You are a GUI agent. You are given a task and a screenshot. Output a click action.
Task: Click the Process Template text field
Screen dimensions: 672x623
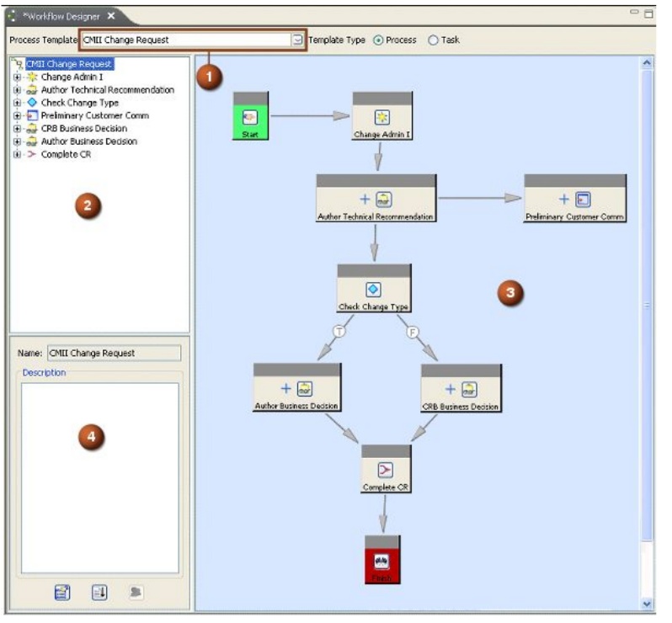pyautogui.click(x=187, y=40)
